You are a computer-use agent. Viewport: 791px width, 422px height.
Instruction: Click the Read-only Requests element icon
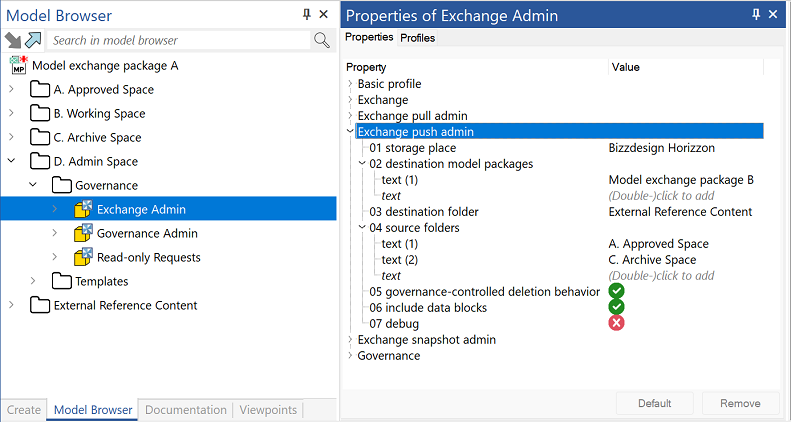pos(83,257)
